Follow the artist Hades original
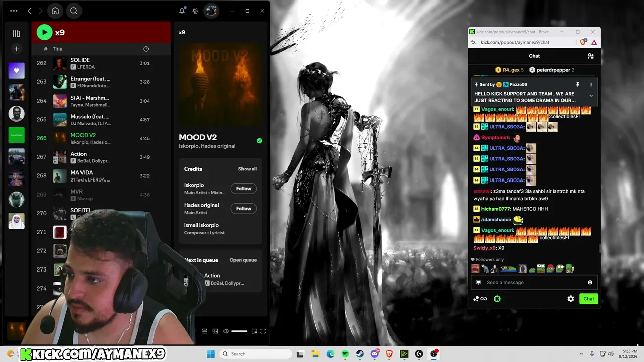The height and width of the screenshot is (362, 644). coord(244,208)
